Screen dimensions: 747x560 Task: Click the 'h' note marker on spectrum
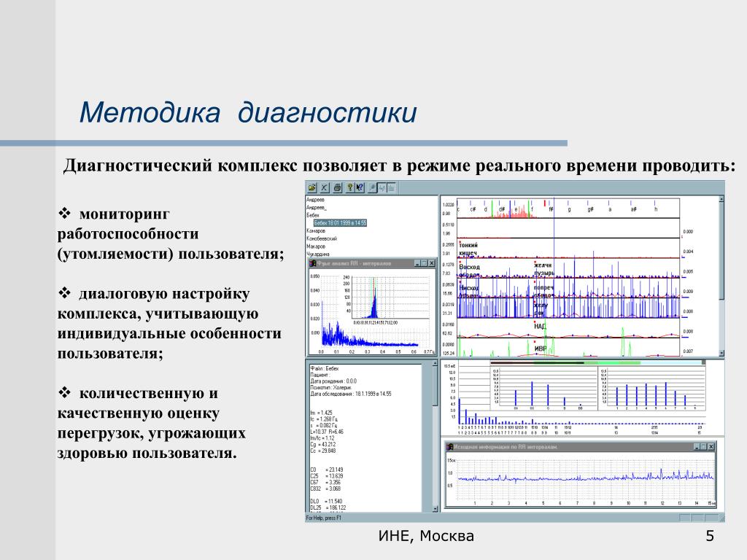pyautogui.click(x=656, y=209)
